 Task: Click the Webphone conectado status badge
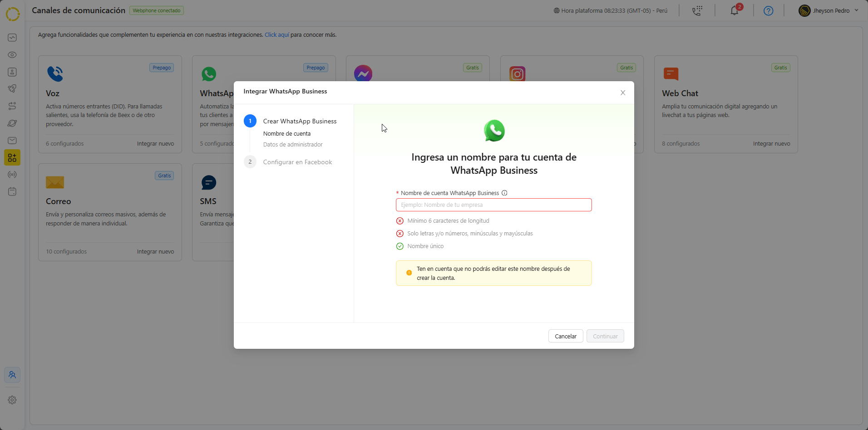point(157,10)
